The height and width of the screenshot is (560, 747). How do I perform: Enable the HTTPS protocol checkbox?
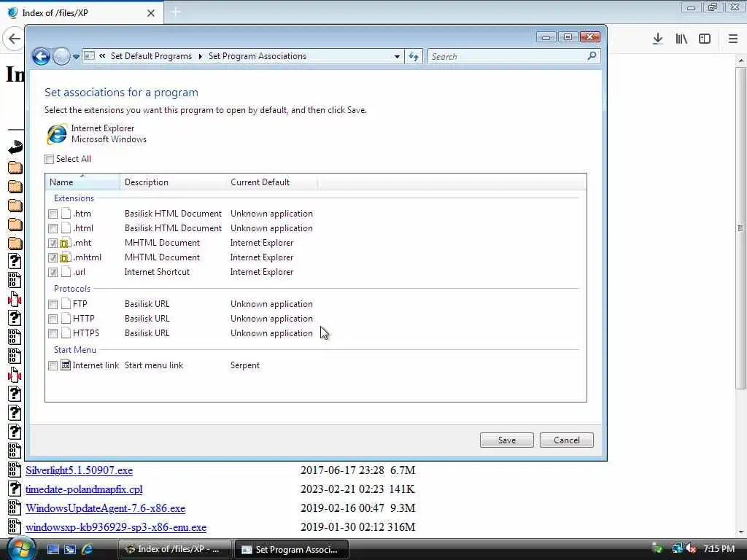(53, 333)
